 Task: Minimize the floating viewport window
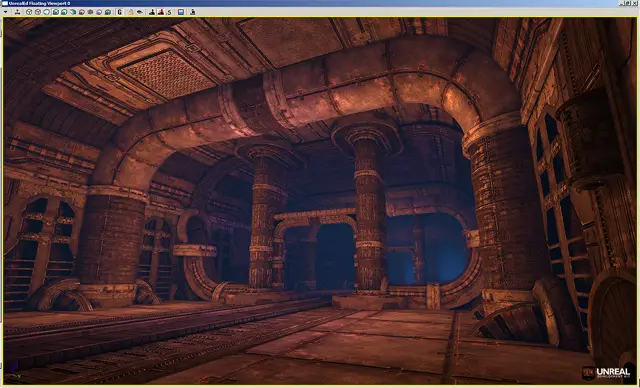point(622,3)
